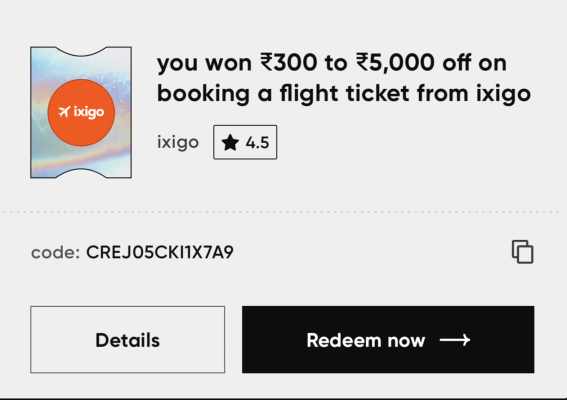Click the star icon in the rating badge

coord(230,142)
